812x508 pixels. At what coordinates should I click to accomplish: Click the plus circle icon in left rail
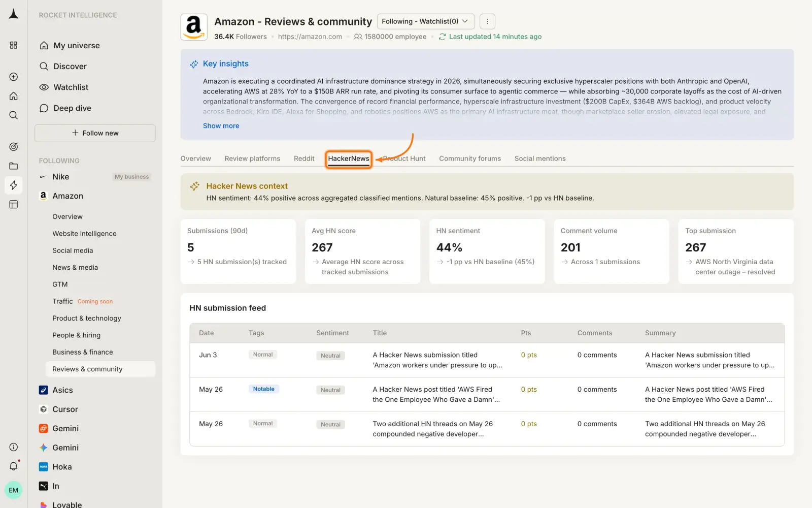pyautogui.click(x=14, y=77)
